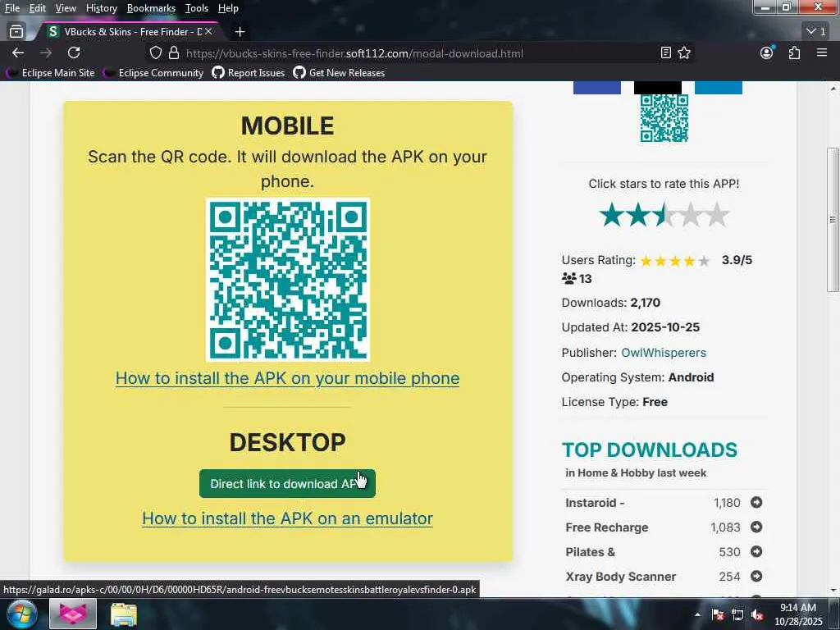The width and height of the screenshot is (840, 630).
Task: Open Eclipse Community bookmark
Action: pyautogui.click(x=153, y=73)
